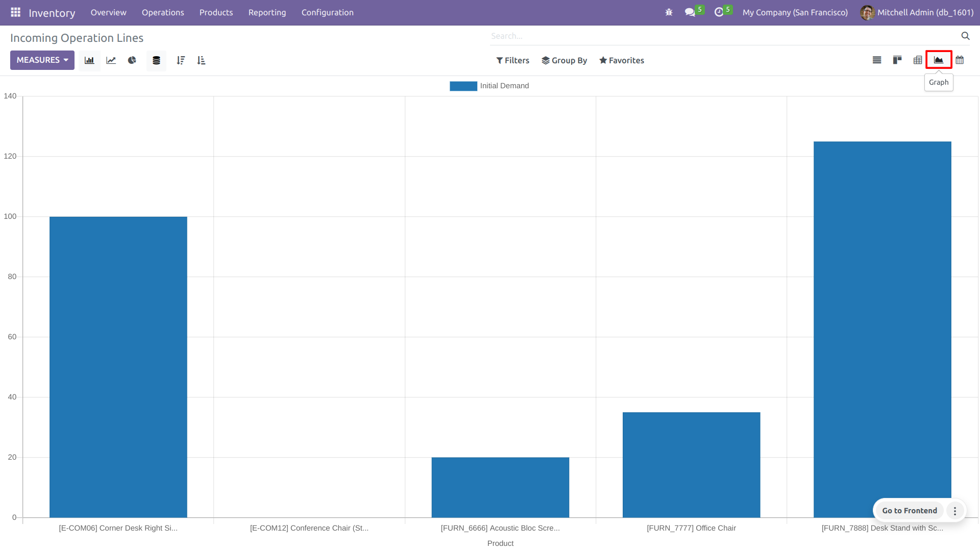Screen dimensions: 980x551
Task: Open the Group By dropdown
Action: [x=564, y=60]
